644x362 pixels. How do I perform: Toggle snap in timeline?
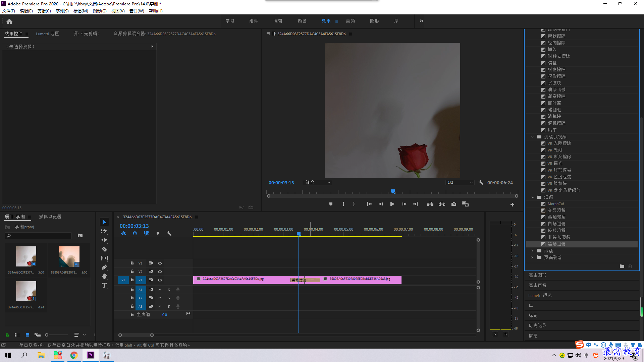coord(135,233)
